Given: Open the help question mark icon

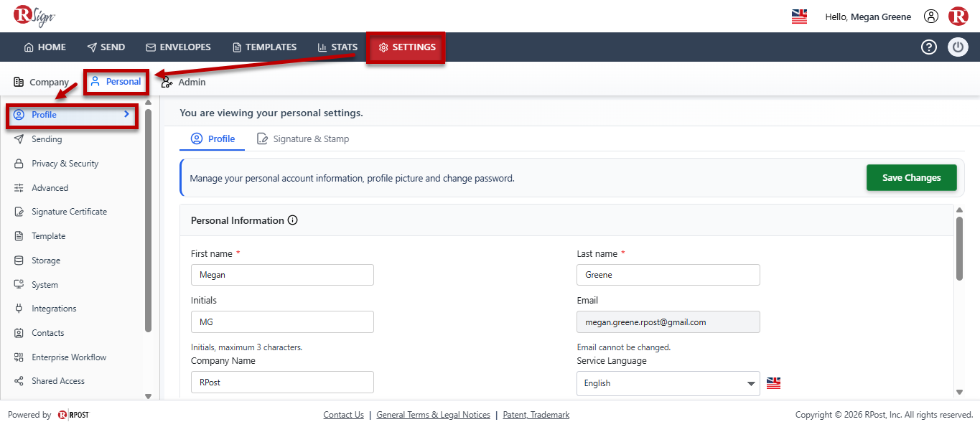Looking at the screenshot, I should pyautogui.click(x=929, y=47).
